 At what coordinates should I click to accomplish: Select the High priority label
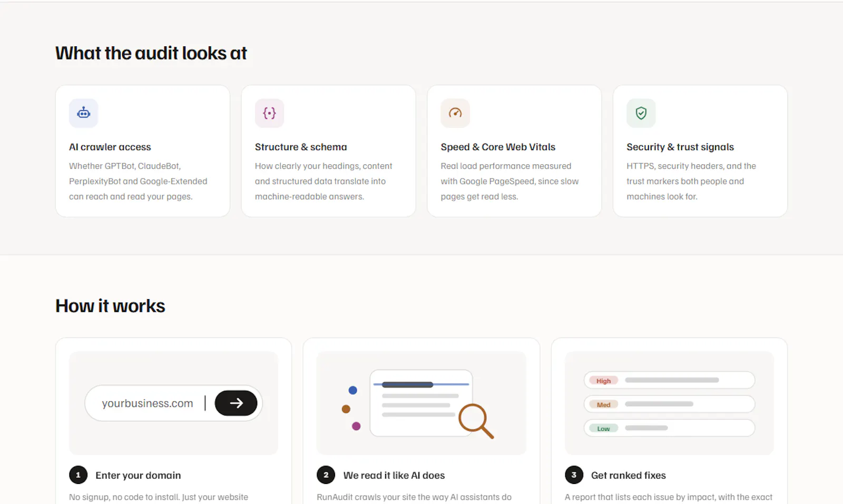[x=604, y=381]
